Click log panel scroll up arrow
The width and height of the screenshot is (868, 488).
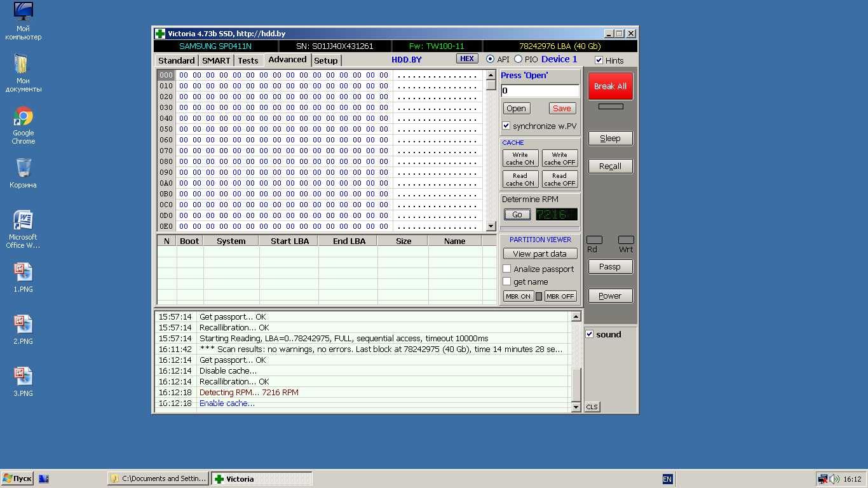576,316
